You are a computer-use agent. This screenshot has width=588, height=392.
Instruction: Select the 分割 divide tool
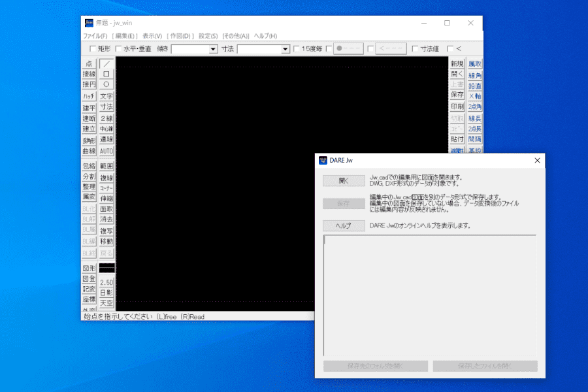89,176
